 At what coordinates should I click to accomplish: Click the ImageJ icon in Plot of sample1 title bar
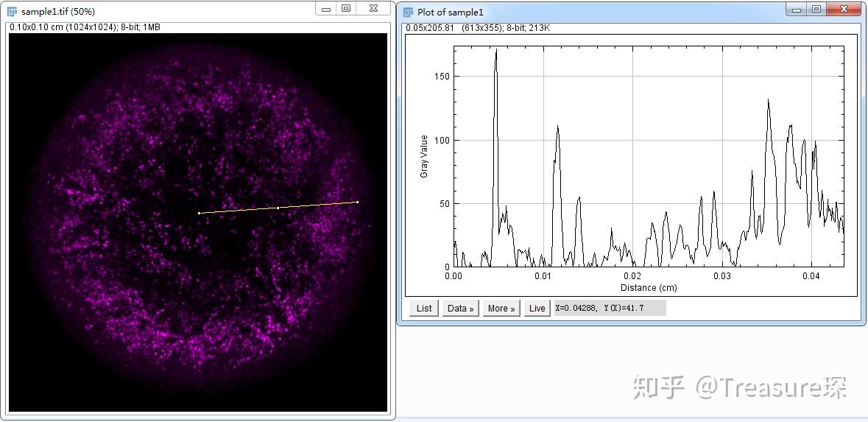tap(409, 13)
